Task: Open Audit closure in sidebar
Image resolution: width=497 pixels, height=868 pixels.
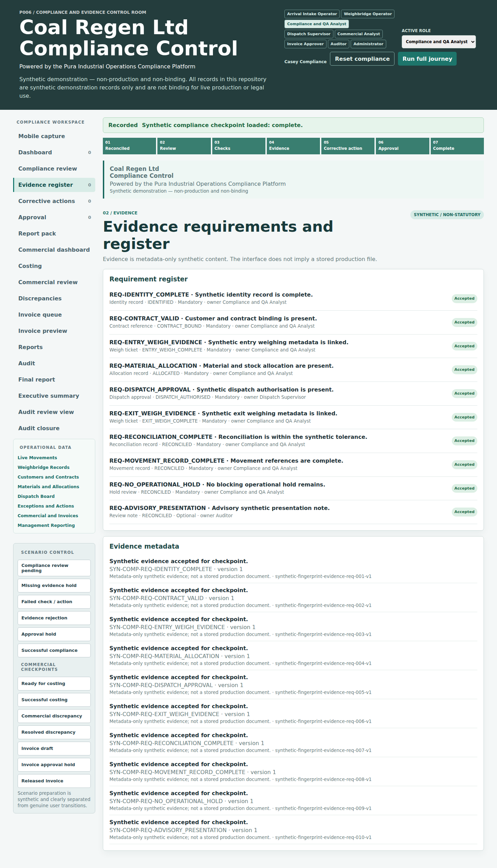Action: pyautogui.click(x=54, y=428)
